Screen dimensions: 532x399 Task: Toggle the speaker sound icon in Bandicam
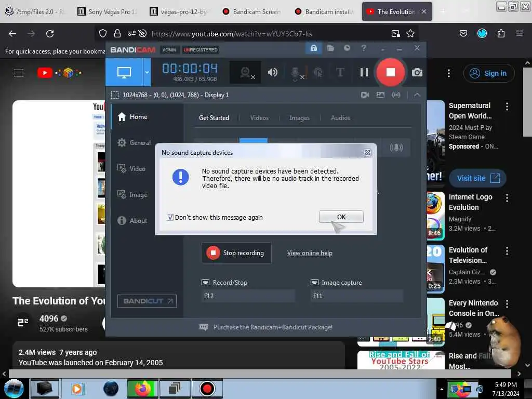tap(272, 72)
